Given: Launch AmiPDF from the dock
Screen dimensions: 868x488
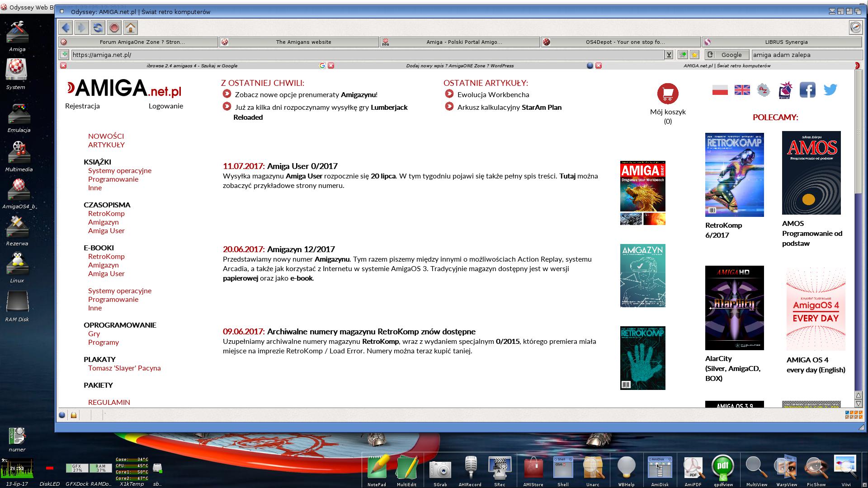Looking at the screenshot, I should click(693, 467).
